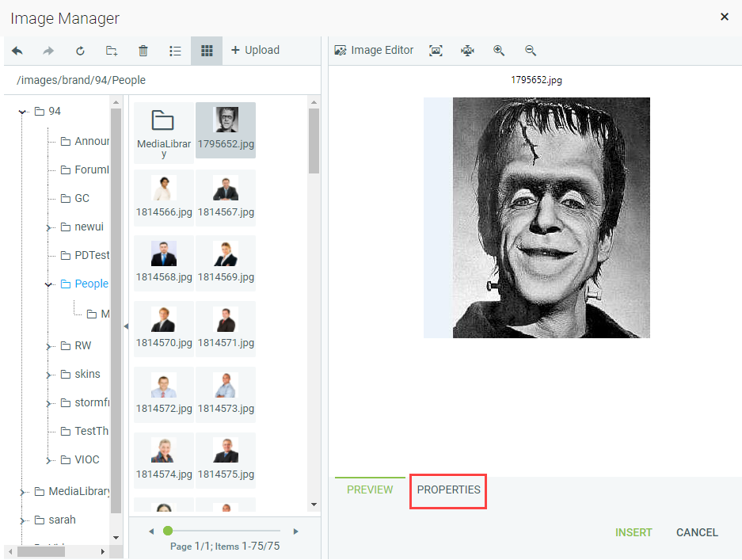Expand the MediaLibrary tree node
The image size is (742, 560).
(x=21, y=493)
